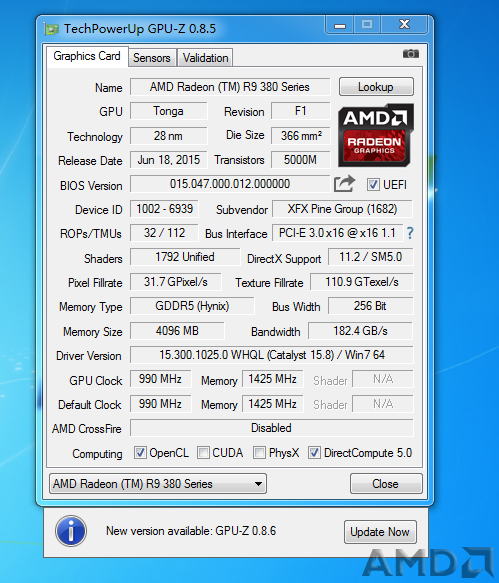Click the Memory Type field GDDR5 (Hynix)
Image resolution: width=499 pixels, height=583 pixels.
[x=192, y=306]
